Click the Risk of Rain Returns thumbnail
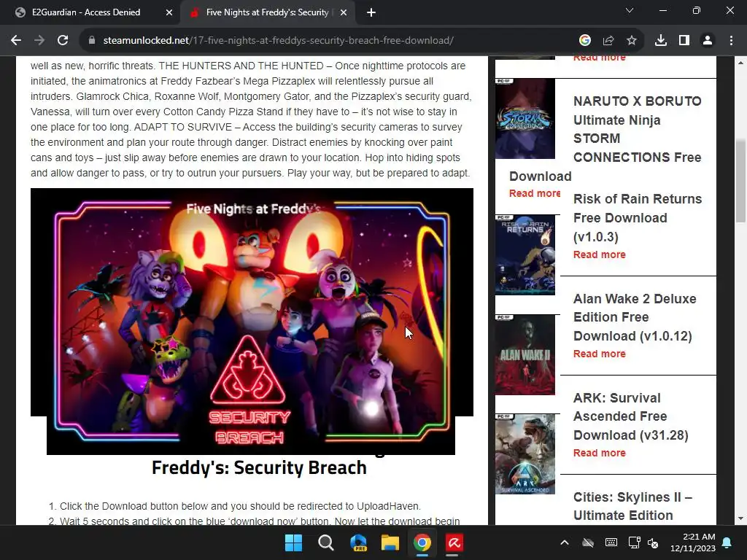Viewport: 747px width, 560px height. point(525,254)
